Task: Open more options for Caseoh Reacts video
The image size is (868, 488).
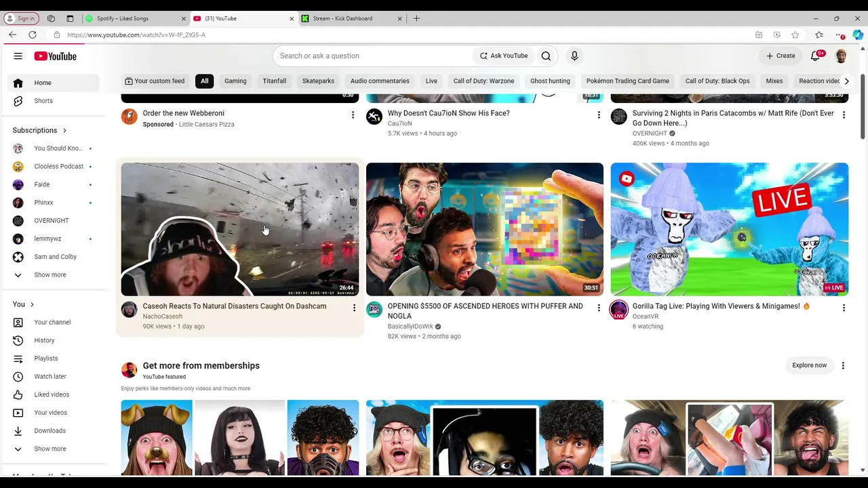Action: tap(353, 308)
